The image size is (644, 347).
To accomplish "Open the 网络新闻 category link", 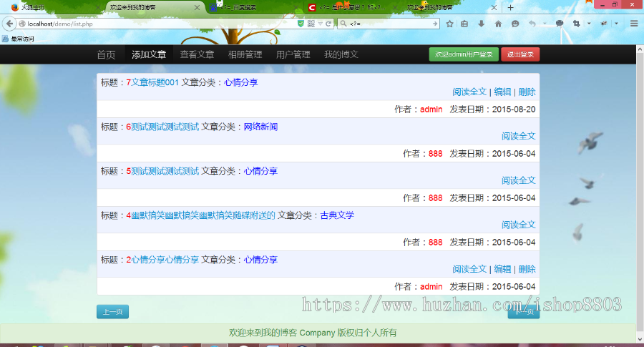I will click(260, 127).
